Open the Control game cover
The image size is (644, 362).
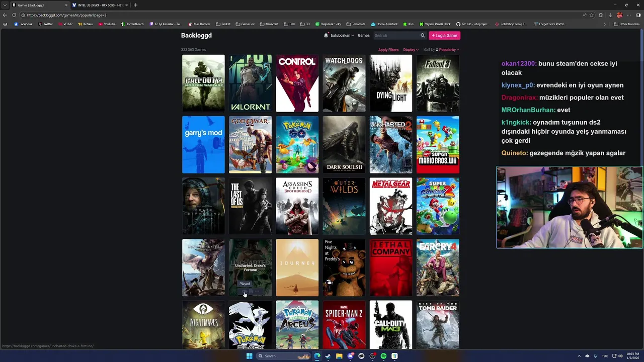(x=297, y=83)
